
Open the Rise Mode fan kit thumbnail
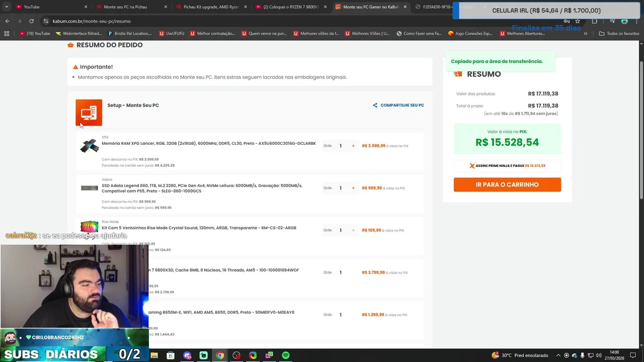coord(90,228)
